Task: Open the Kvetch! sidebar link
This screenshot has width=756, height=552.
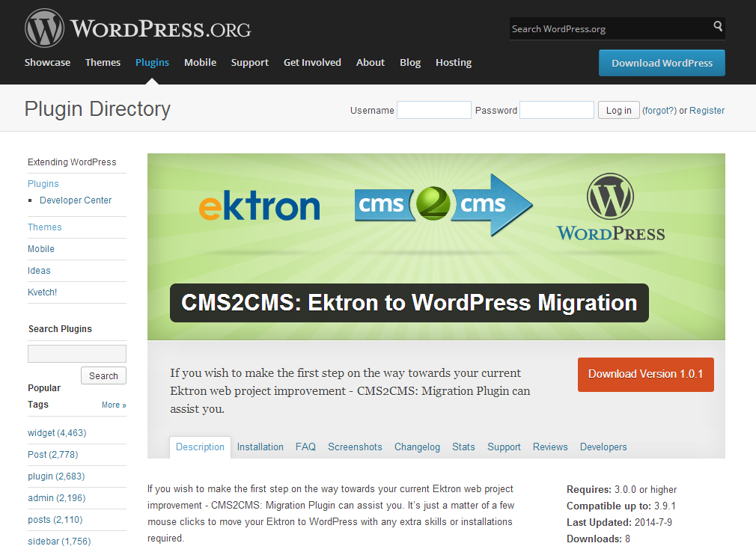Action: pyautogui.click(x=43, y=292)
